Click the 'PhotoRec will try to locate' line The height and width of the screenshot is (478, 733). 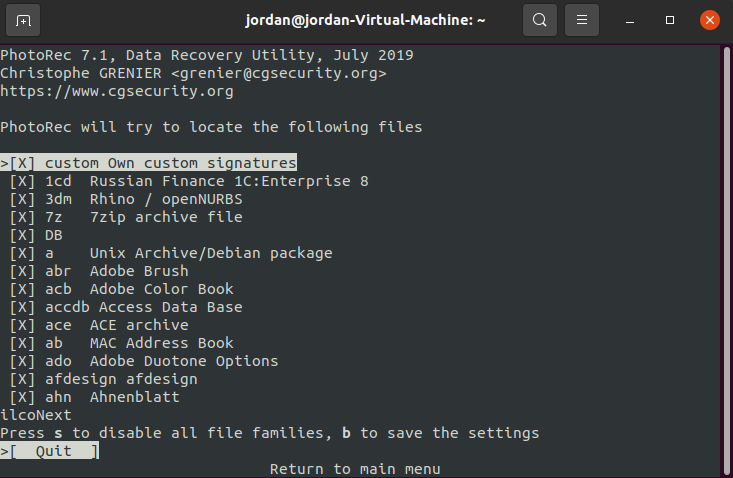tap(211, 127)
